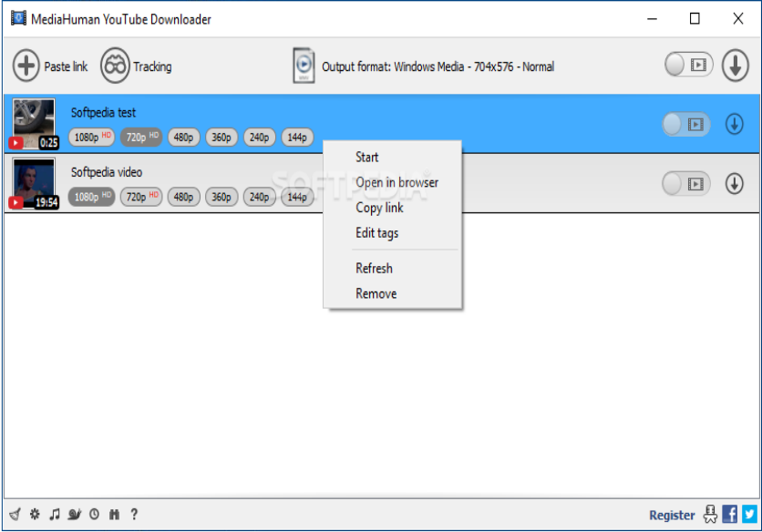Open the Register link
762x532 pixels.
(x=672, y=515)
